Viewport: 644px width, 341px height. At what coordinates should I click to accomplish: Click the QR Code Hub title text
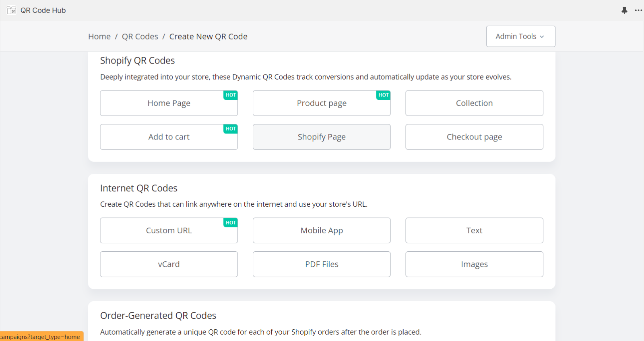43,10
